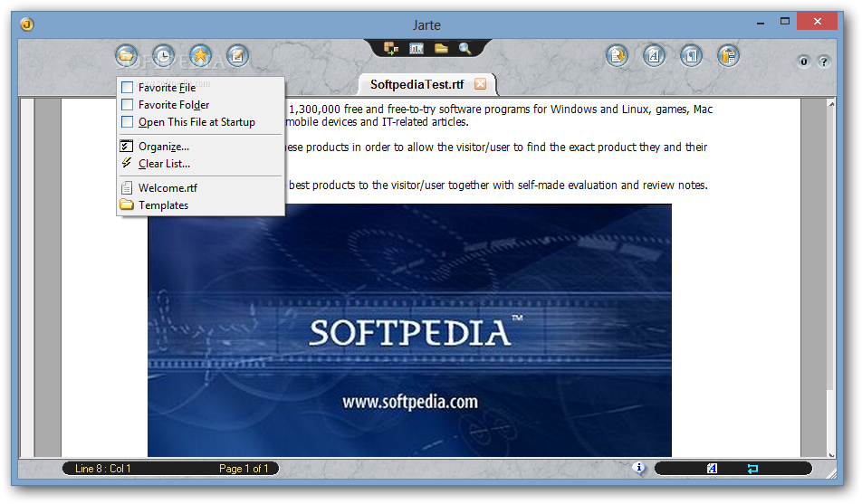Viewport: 862px width, 504px height.
Task: Click the paragraph page round button
Action: tap(691, 55)
